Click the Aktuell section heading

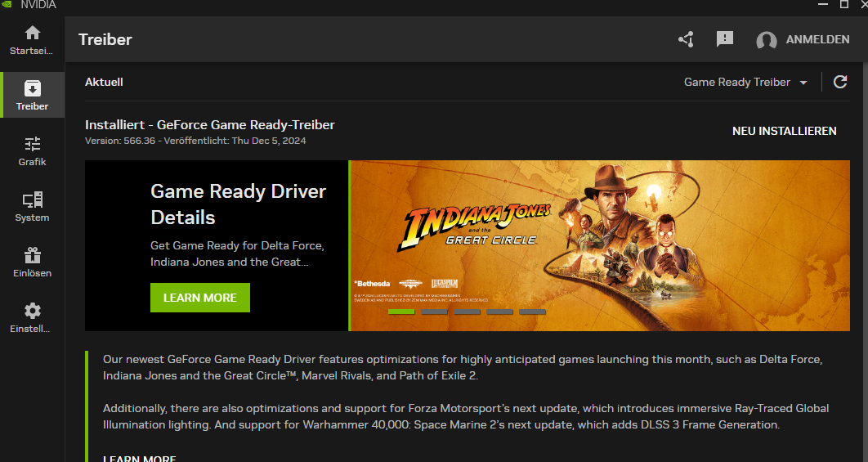tap(104, 82)
